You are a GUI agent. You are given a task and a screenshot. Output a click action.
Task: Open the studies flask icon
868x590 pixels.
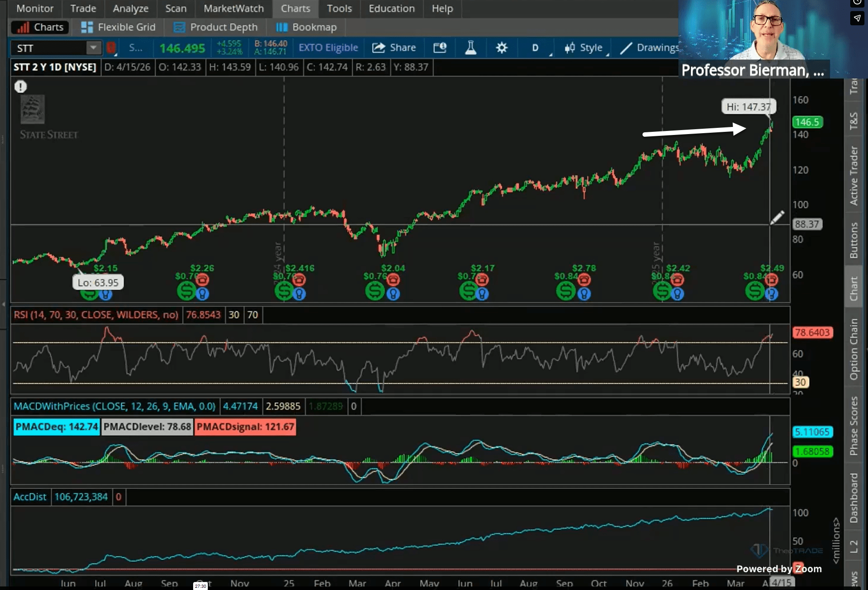click(x=471, y=48)
